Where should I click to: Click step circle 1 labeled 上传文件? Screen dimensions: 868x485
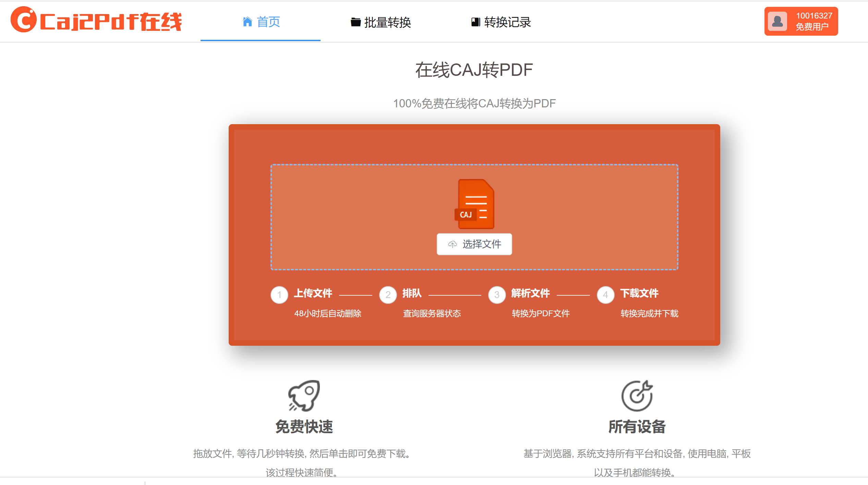[x=279, y=295]
